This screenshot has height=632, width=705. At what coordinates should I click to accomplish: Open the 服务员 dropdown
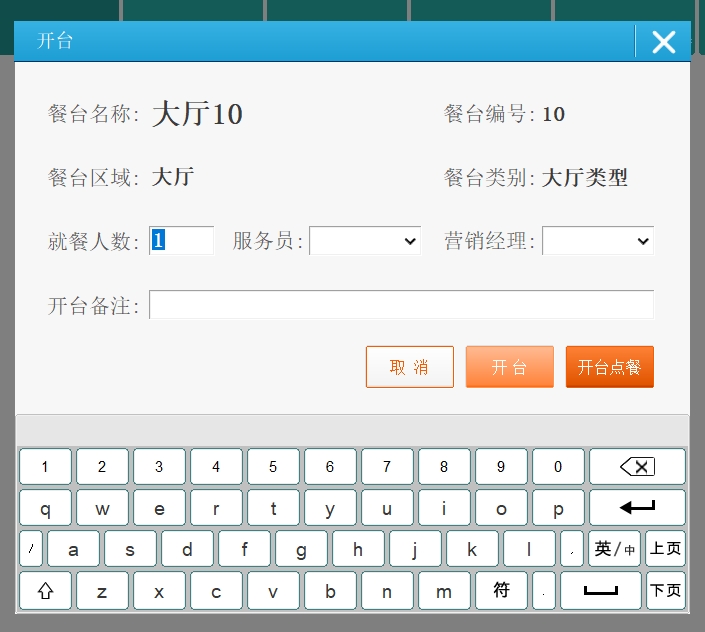(365, 241)
